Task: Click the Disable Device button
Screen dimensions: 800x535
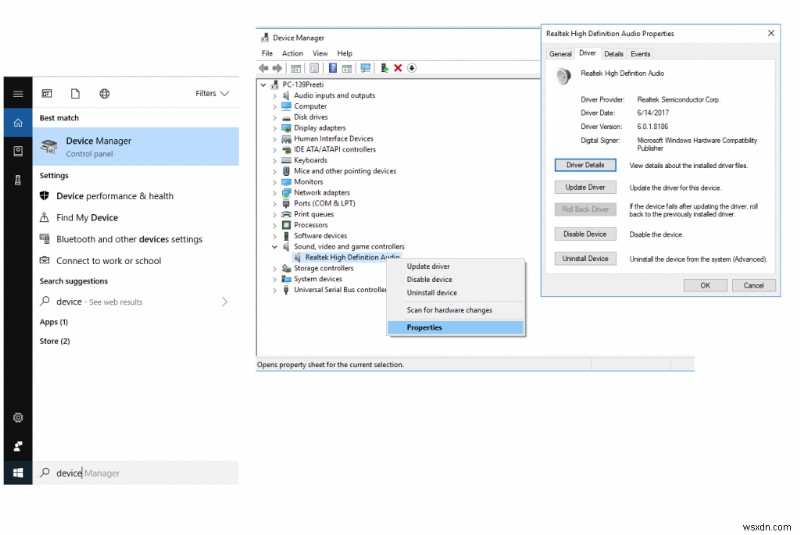Action: tap(585, 234)
